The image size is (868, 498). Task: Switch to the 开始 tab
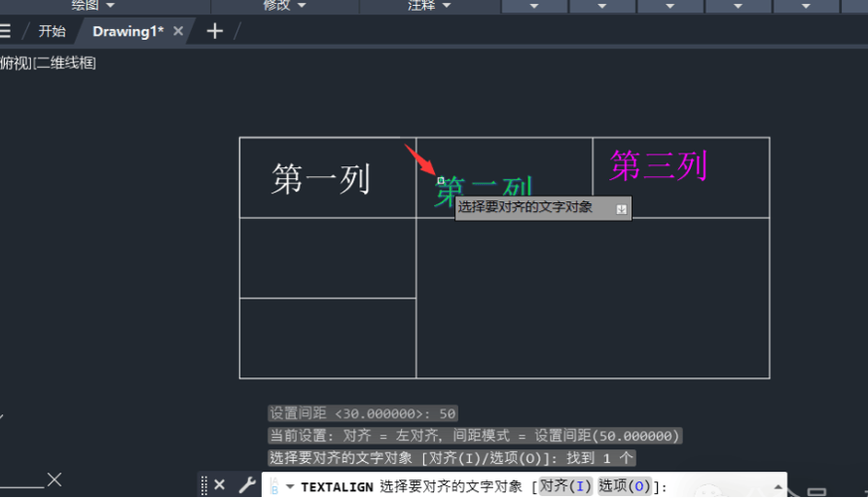(52, 31)
